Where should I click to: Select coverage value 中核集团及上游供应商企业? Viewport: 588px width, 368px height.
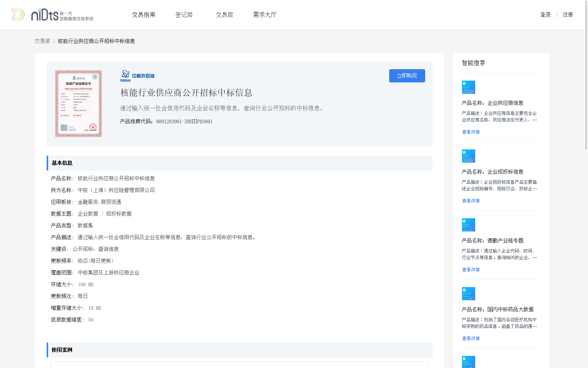(108, 273)
